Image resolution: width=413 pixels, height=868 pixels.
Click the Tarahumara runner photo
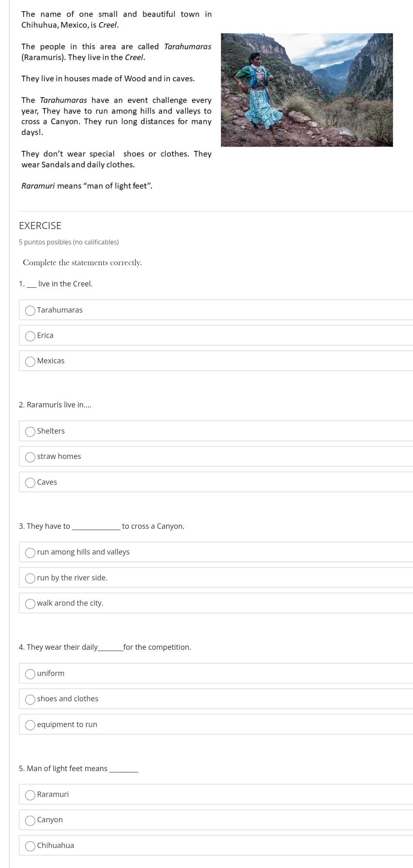tap(307, 90)
